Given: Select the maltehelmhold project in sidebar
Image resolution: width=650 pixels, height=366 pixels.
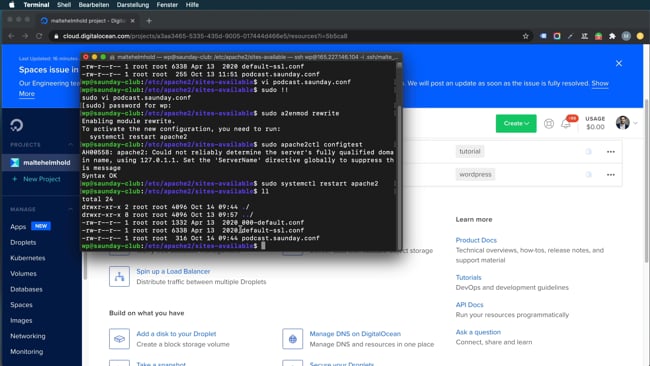Looking at the screenshot, I should (x=41, y=162).
